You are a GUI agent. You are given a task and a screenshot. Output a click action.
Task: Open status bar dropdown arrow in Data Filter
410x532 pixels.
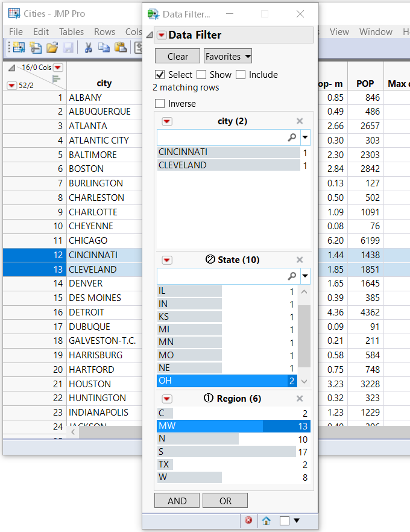pyautogui.click(x=297, y=521)
